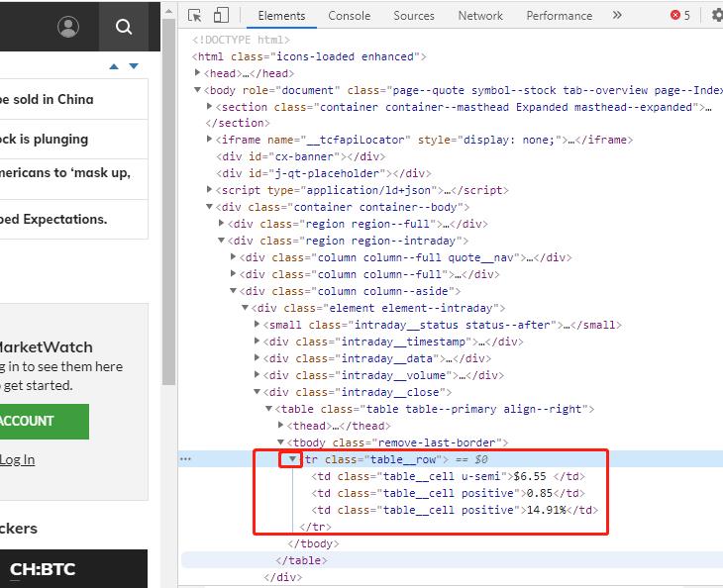
Task: Open the DevTools settings gear
Action: click(x=716, y=16)
